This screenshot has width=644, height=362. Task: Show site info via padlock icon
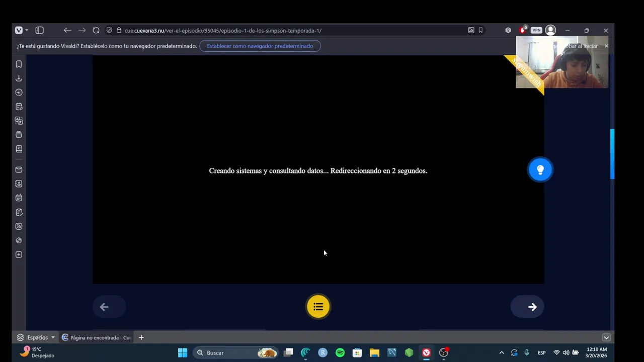point(119,30)
